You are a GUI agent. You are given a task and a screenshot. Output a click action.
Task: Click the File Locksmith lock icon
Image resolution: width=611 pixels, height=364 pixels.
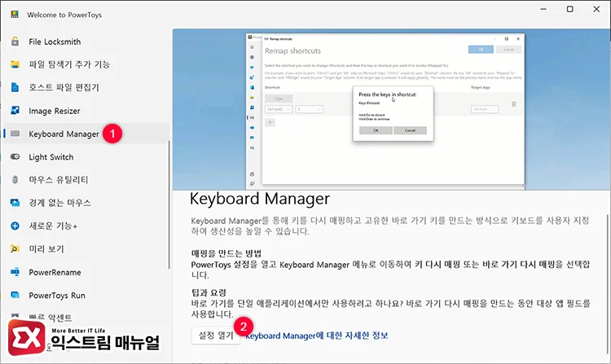click(15, 42)
